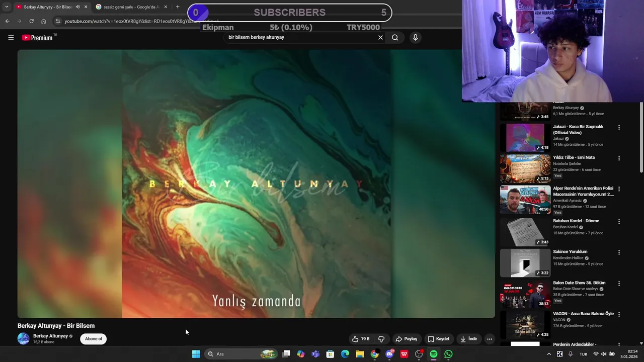Launch Copilot from the taskbar
This screenshot has height=362, width=644.
pos(301,354)
